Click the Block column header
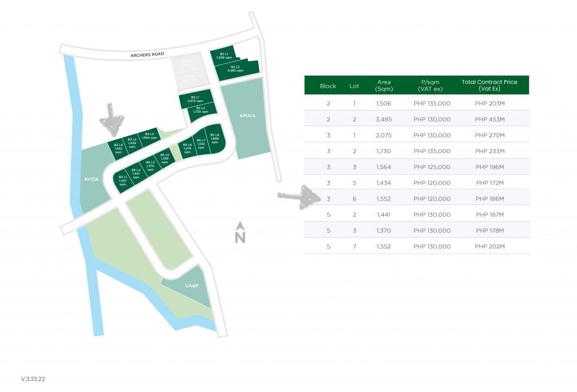This screenshot has width=577, height=392. [328, 86]
